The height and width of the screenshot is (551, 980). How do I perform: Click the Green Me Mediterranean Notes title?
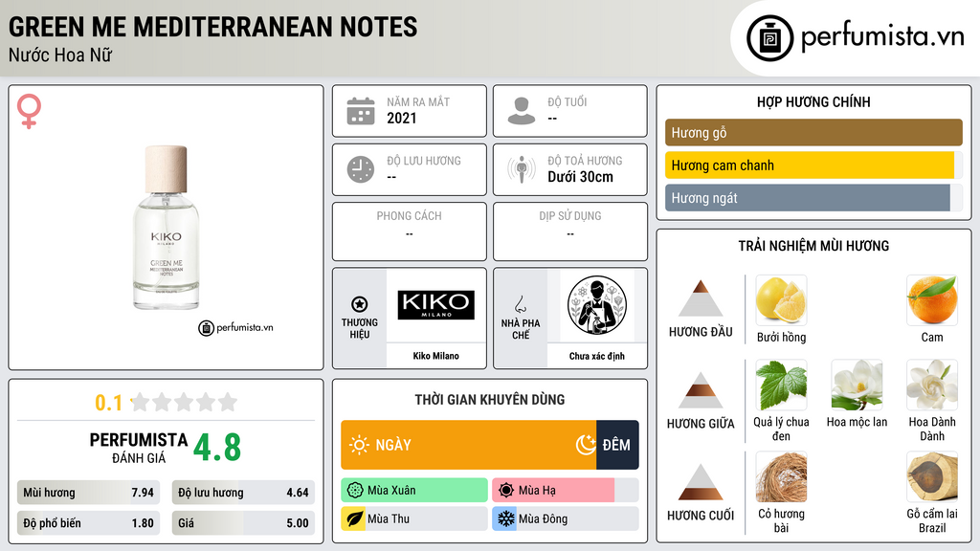[213, 27]
